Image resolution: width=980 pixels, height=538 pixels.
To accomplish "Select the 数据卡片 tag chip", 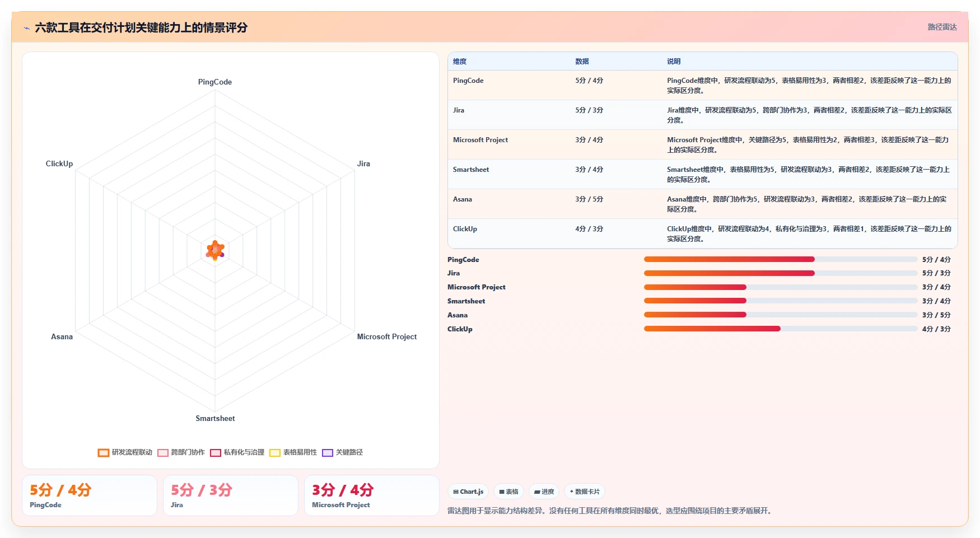I will point(585,492).
